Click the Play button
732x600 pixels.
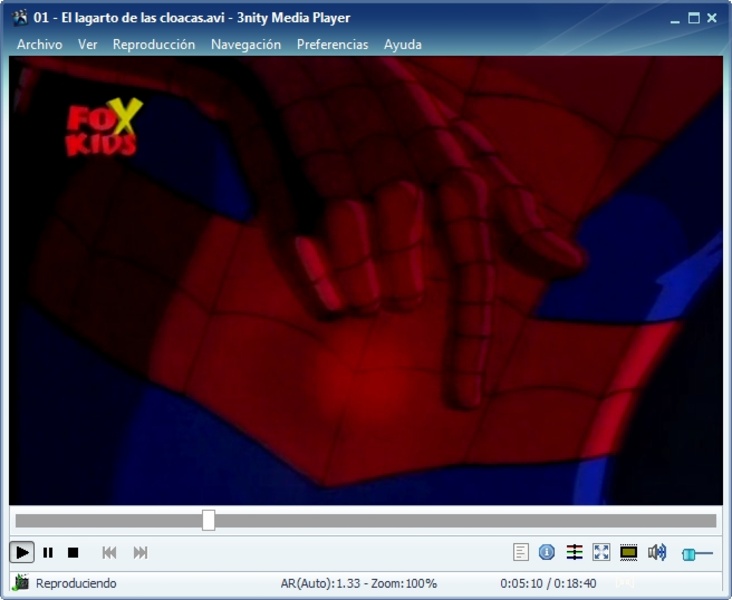[x=22, y=552]
